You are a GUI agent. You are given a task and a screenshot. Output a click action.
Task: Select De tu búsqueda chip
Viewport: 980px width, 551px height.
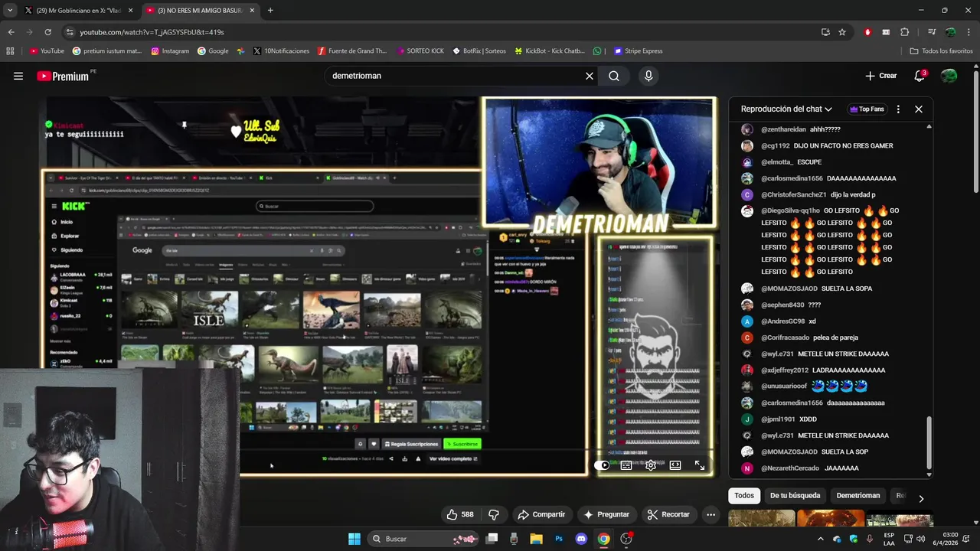point(795,495)
